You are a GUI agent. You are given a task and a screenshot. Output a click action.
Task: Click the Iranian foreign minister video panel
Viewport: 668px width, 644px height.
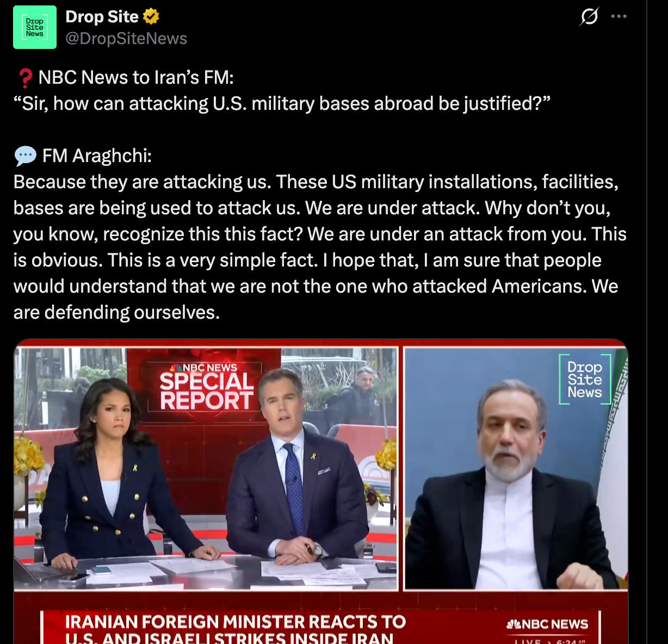(516, 468)
